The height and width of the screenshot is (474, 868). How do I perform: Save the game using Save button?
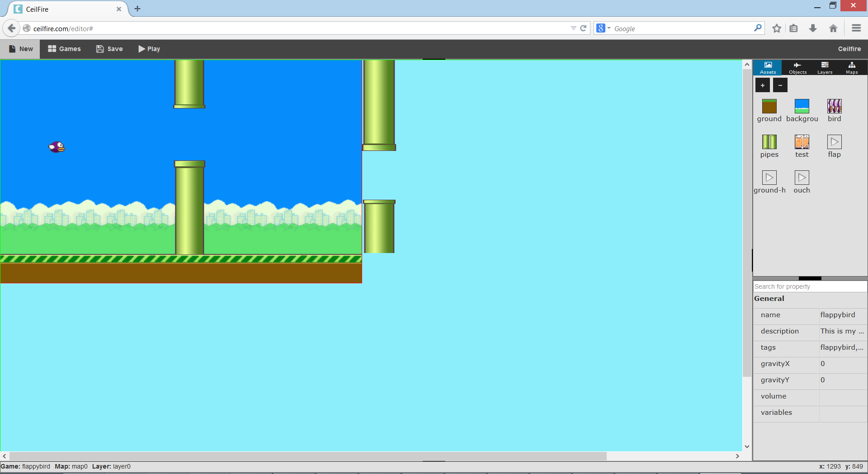point(109,49)
